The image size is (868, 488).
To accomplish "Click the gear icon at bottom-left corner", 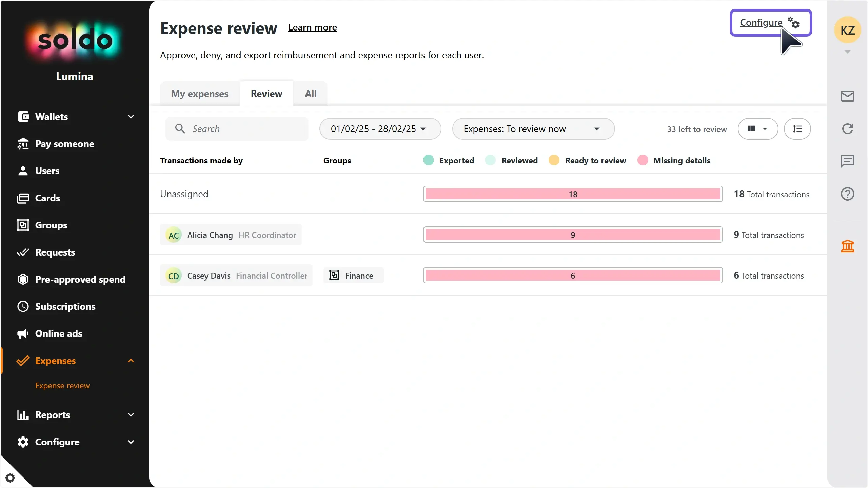I will (10, 478).
